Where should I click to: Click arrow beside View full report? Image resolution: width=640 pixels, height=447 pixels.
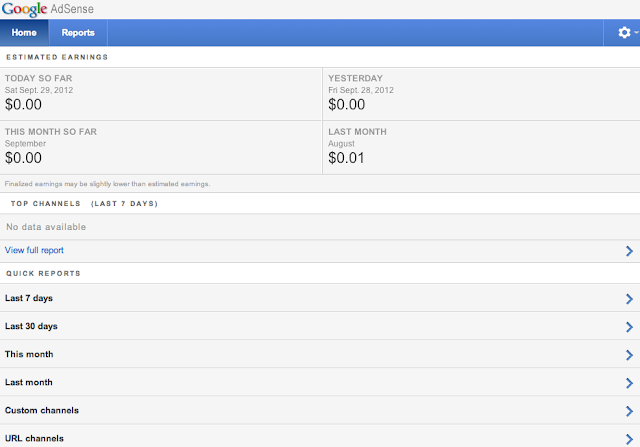point(629,251)
